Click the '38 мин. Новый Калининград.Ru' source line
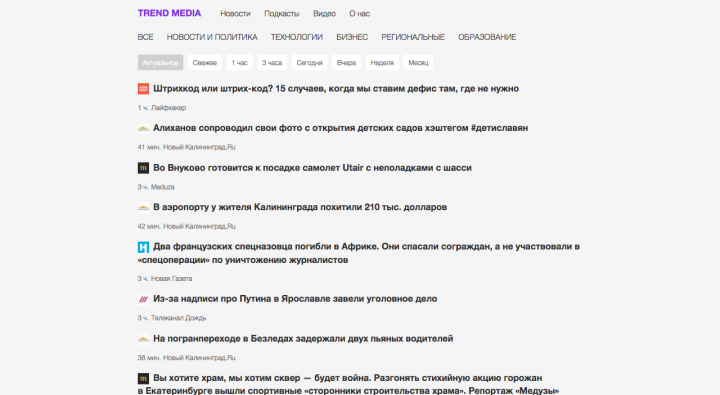This screenshot has width=720, height=395. [x=186, y=358]
